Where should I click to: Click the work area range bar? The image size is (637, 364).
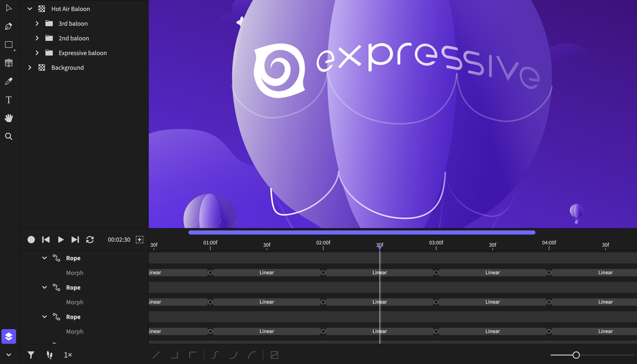coord(362,232)
